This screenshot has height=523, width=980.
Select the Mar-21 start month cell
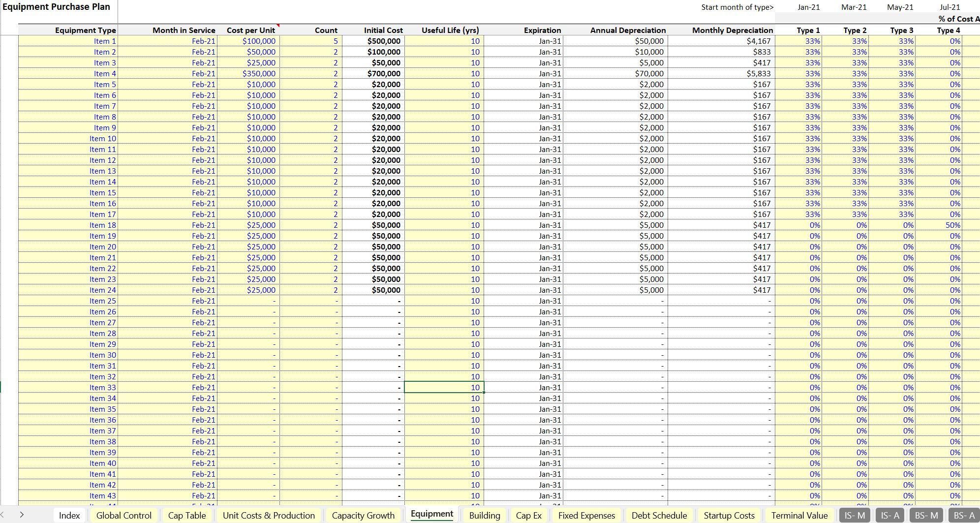pyautogui.click(x=854, y=7)
